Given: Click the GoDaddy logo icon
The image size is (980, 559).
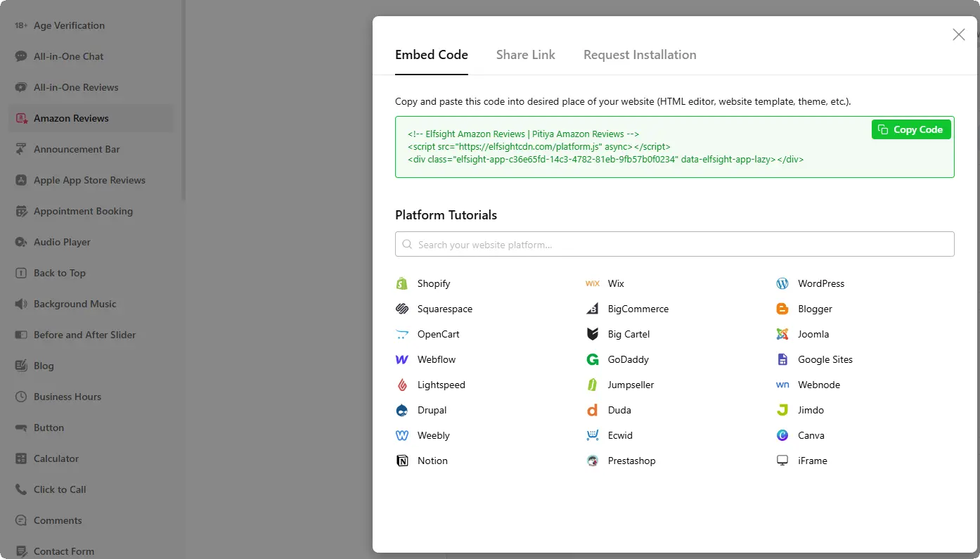Looking at the screenshot, I should click(593, 359).
